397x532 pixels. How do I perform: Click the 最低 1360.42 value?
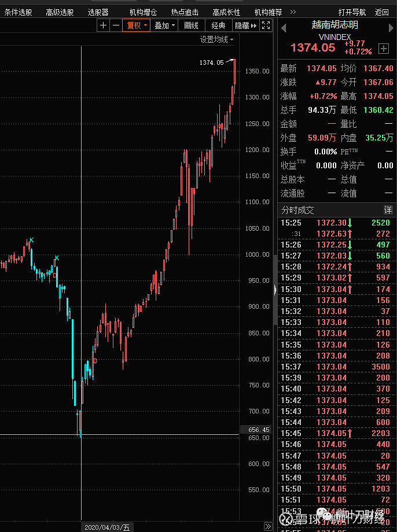coord(378,110)
